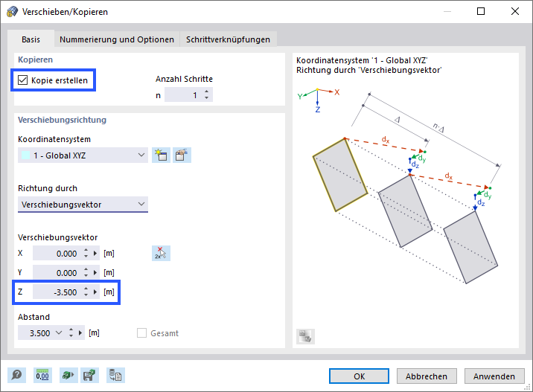Click the Anzahl Schritte stepper arrows
This screenshot has height=392, width=533.
tap(207, 94)
